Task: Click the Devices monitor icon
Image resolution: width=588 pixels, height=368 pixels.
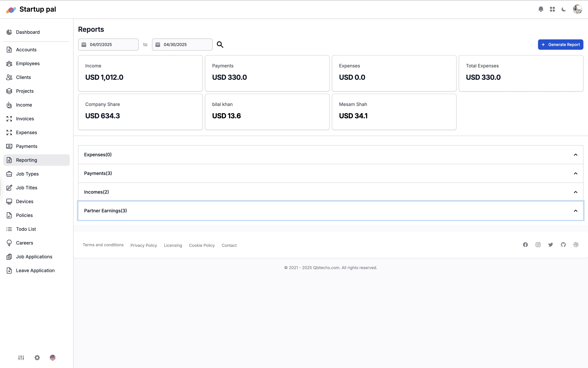Action: (9, 202)
